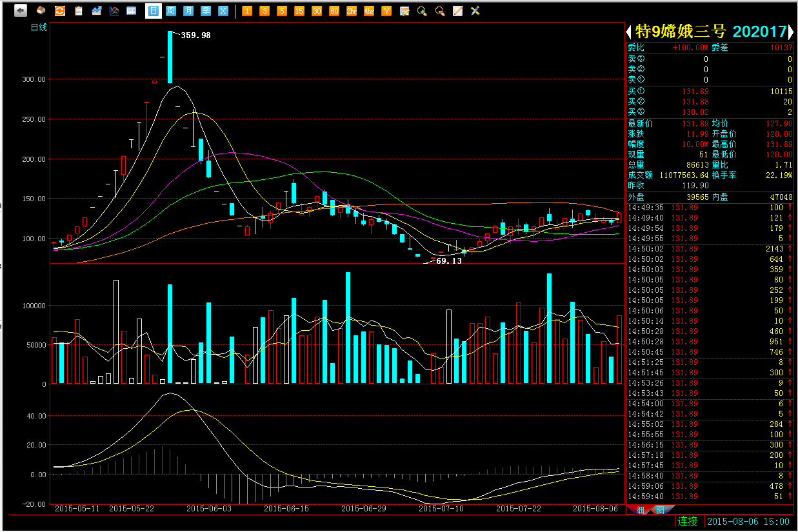
Task: Click the zoom out magnifier icon
Action: pyautogui.click(x=440, y=11)
